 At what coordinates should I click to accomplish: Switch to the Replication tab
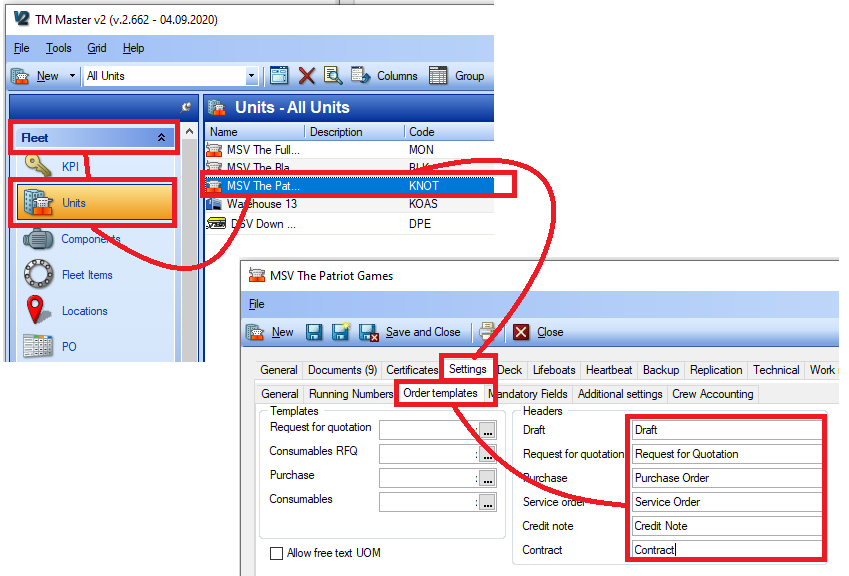tap(716, 370)
